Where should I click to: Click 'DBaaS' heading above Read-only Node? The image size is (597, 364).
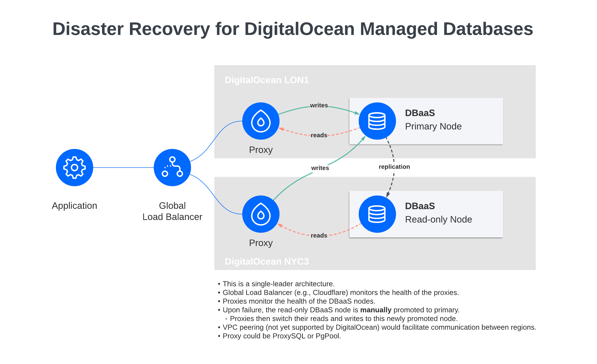pos(420,206)
